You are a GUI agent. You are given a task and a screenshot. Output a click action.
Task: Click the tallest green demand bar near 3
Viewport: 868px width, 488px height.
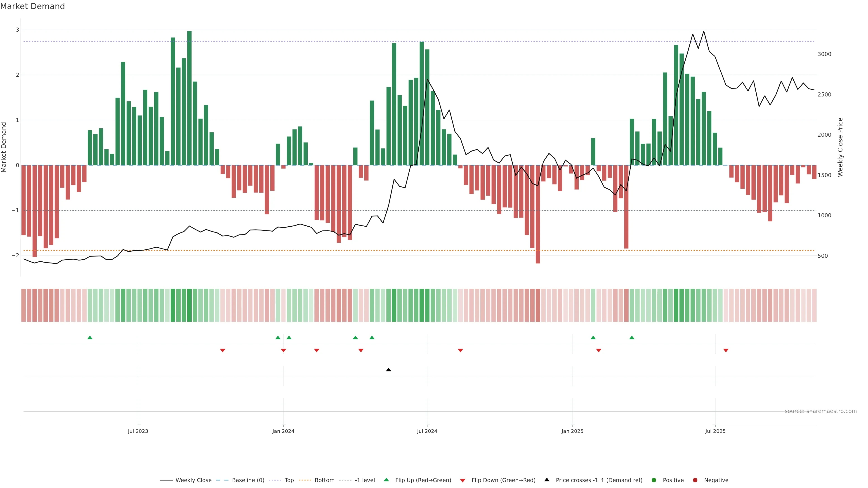point(189,98)
